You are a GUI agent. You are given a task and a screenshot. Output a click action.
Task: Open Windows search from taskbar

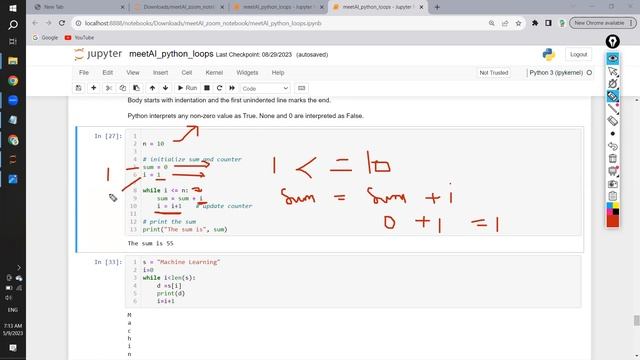pos(13,25)
